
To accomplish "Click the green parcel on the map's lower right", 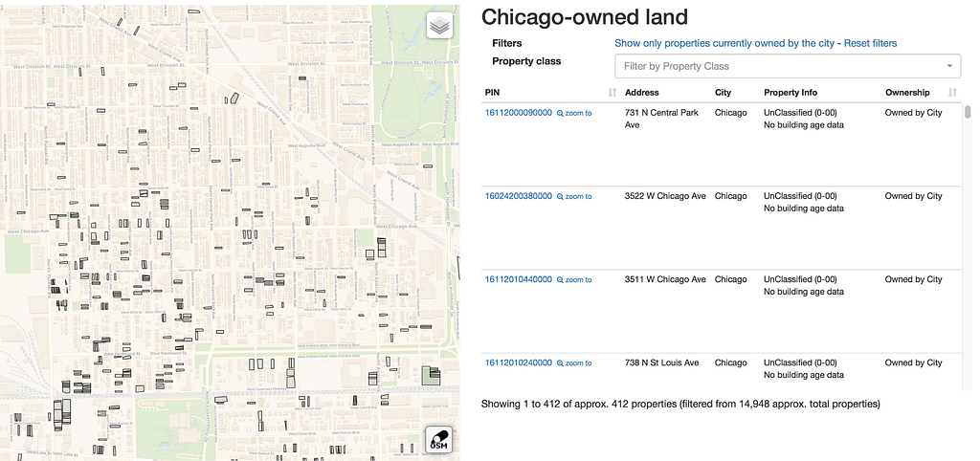I will 431,376.
